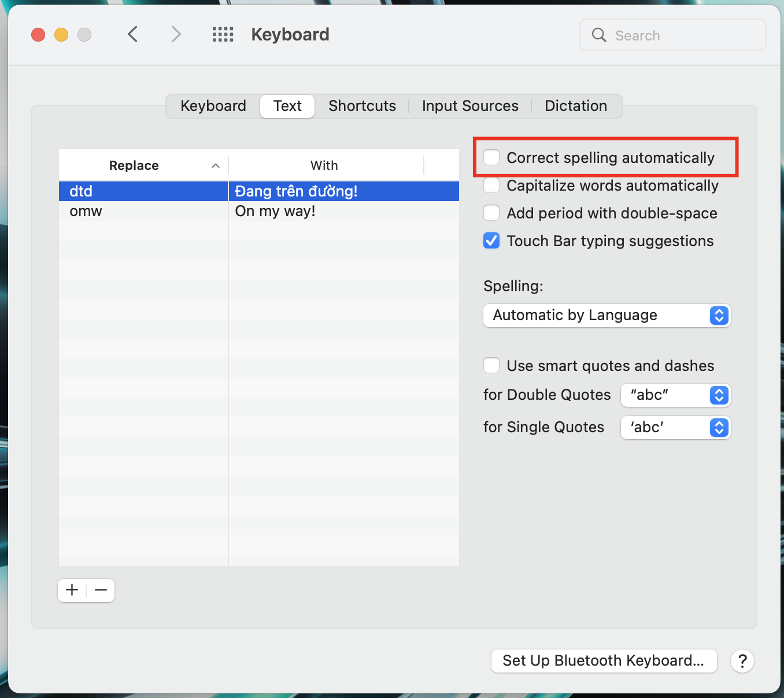Click the magnifying glass search icon
Viewport: 784px width, 698px height.
pyautogui.click(x=599, y=35)
